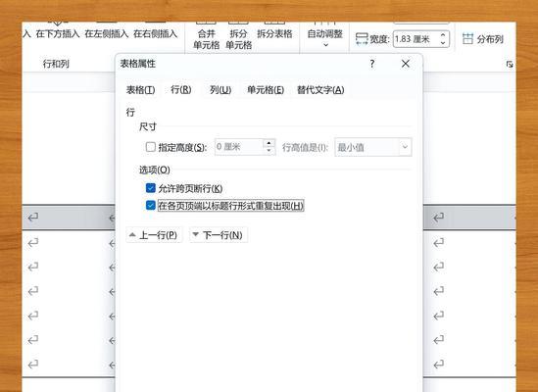Image resolution: width=538 pixels, height=392 pixels.
Task: Enable the 指定高度(S) checkbox
Action: (x=151, y=147)
